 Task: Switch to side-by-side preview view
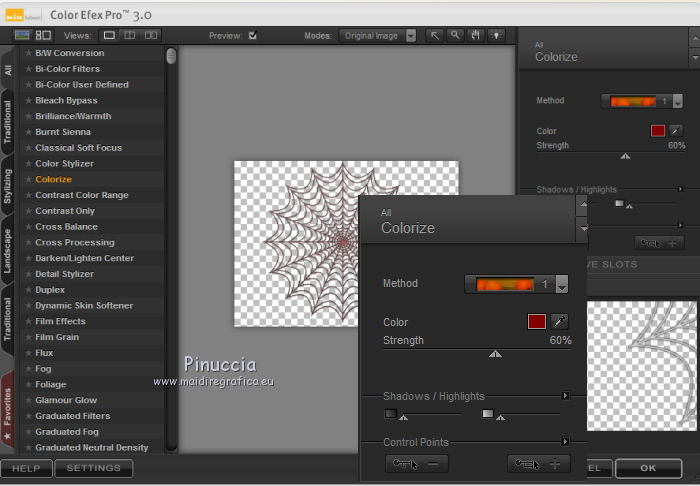(x=151, y=35)
